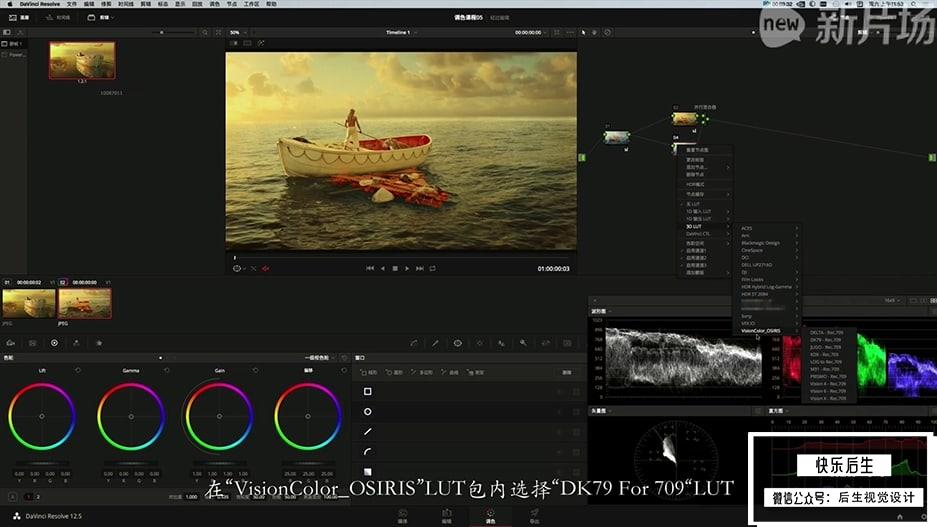Open the Curves palette icon
The width and height of the screenshot is (937, 527).
tap(414, 343)
